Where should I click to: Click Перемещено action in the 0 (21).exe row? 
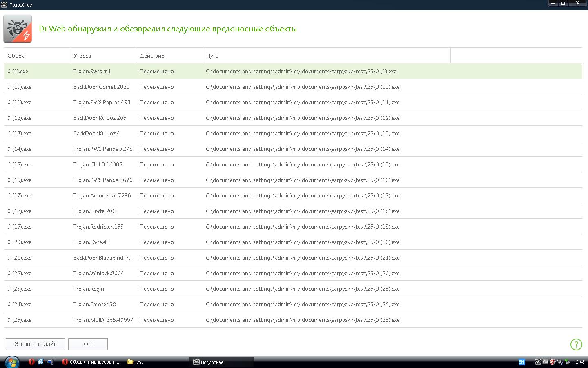click(157, 258)
